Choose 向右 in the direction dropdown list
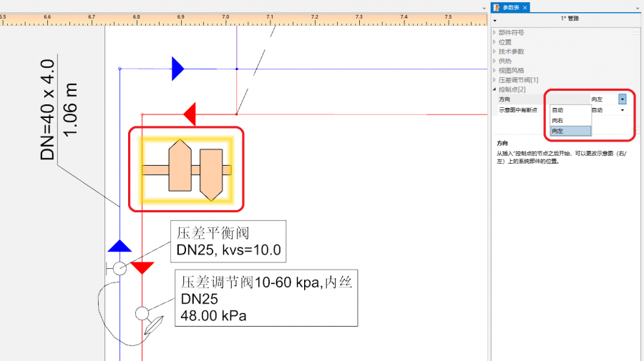 (557, 121)
